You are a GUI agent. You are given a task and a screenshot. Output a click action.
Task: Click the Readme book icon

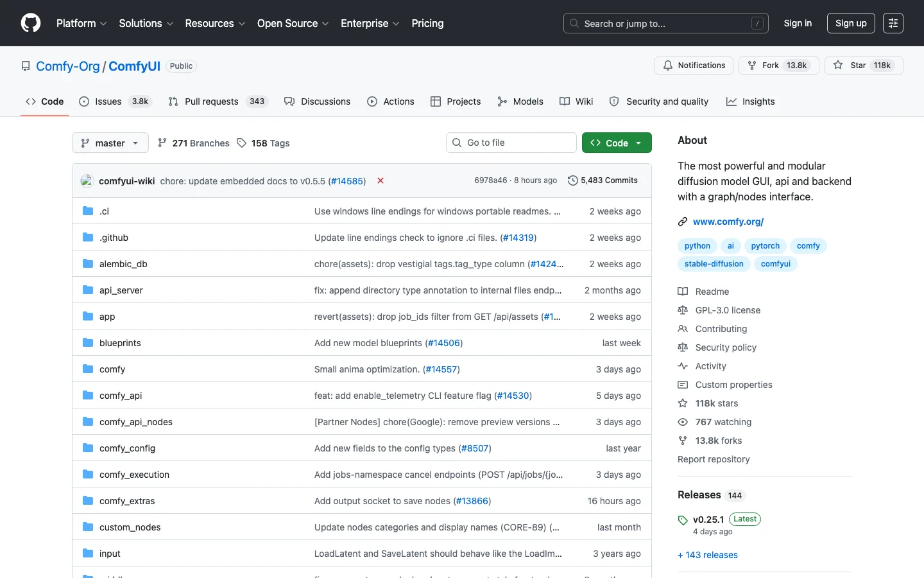pyautogui.click(x=683, y=292)
